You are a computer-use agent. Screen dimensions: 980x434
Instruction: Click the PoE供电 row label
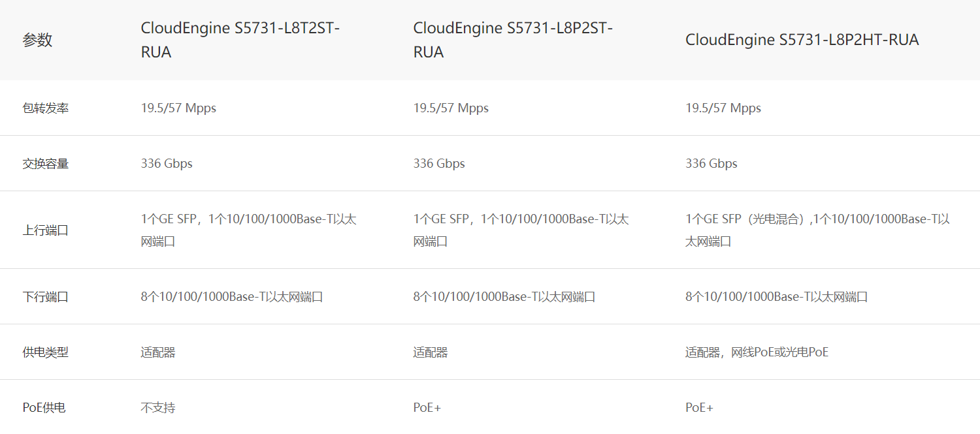44,408
